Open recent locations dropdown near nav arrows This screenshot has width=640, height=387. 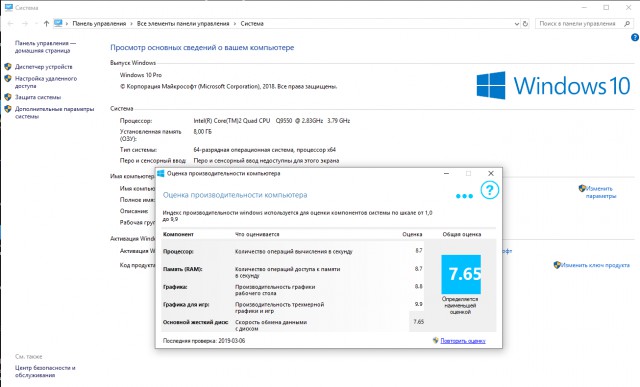(36, 24)
